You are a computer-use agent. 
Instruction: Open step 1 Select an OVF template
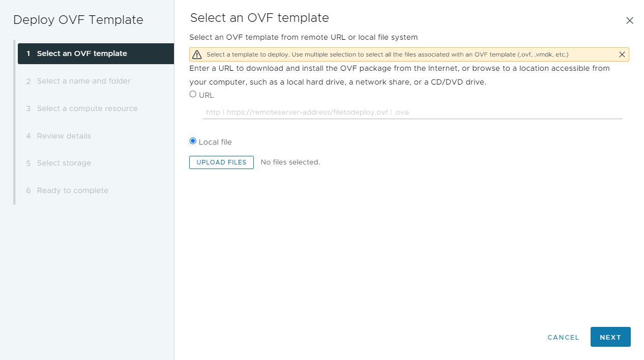96,53
